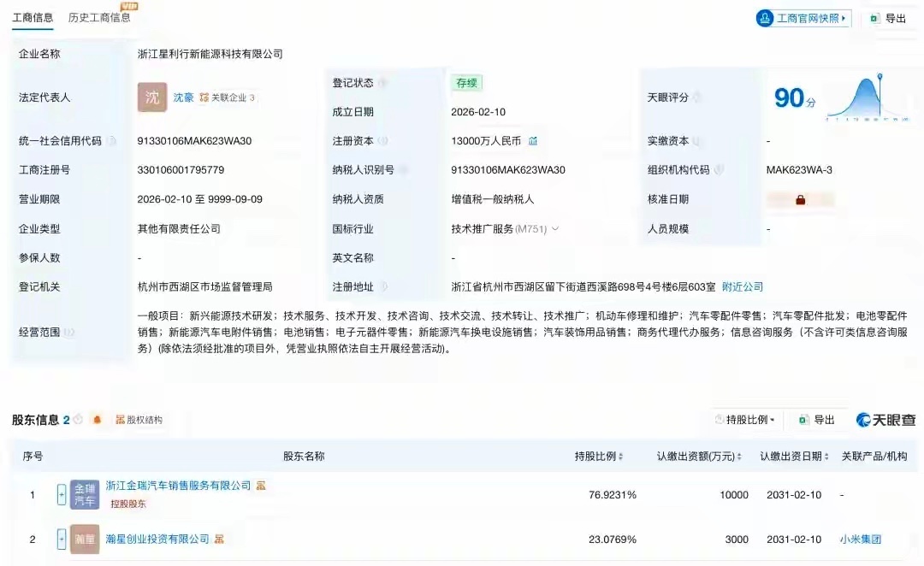This screenshot has width=924, height=566.
Task: Open 瀚星创业投资有限公司 shareholder link
Action: point(157,539)
